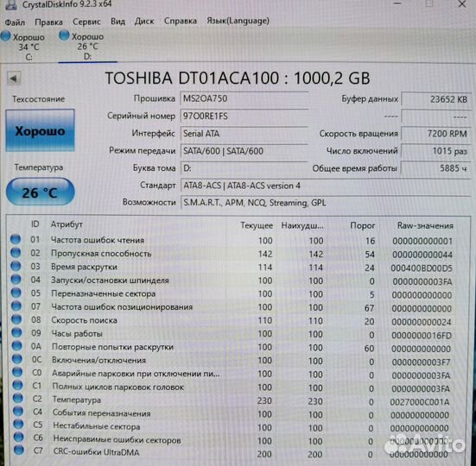Screen dimensions: 476x466
Task: Open the Вид menu
Action: [x=117, y=22]
